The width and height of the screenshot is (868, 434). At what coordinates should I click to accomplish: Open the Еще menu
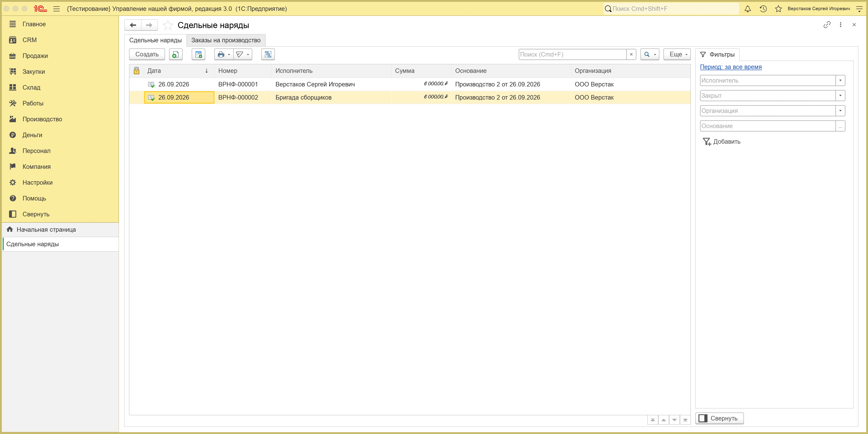(677, 54)
